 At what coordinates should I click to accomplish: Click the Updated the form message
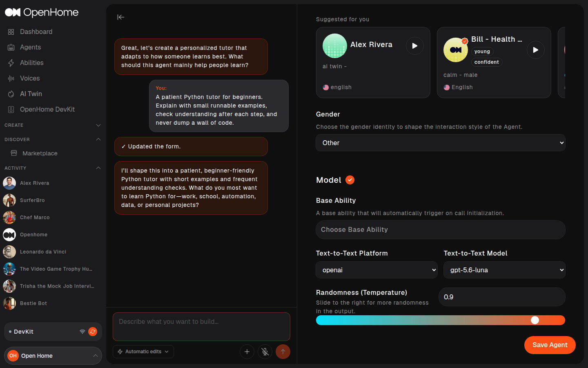click(191, 146)
